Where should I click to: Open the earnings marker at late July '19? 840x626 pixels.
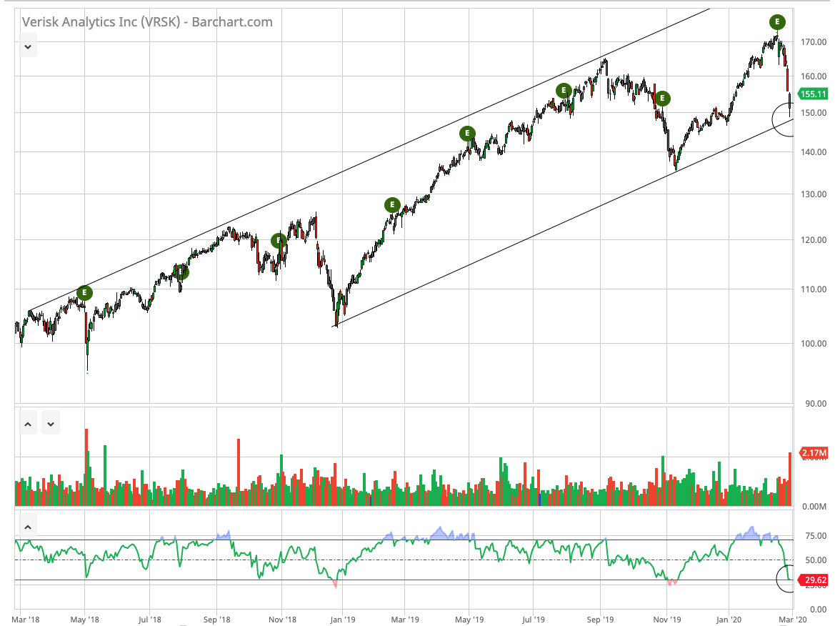pyautogui.click(x=563, y=91)
